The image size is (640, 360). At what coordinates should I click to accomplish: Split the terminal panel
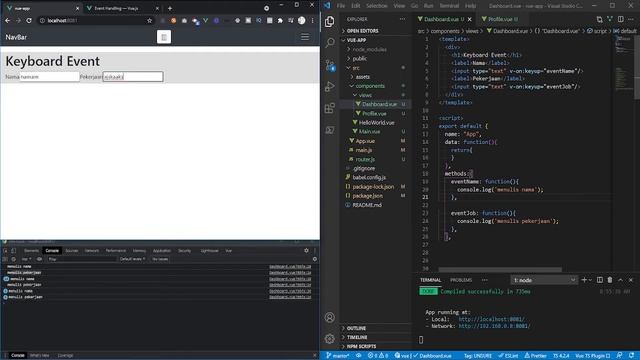coord(600,280)
